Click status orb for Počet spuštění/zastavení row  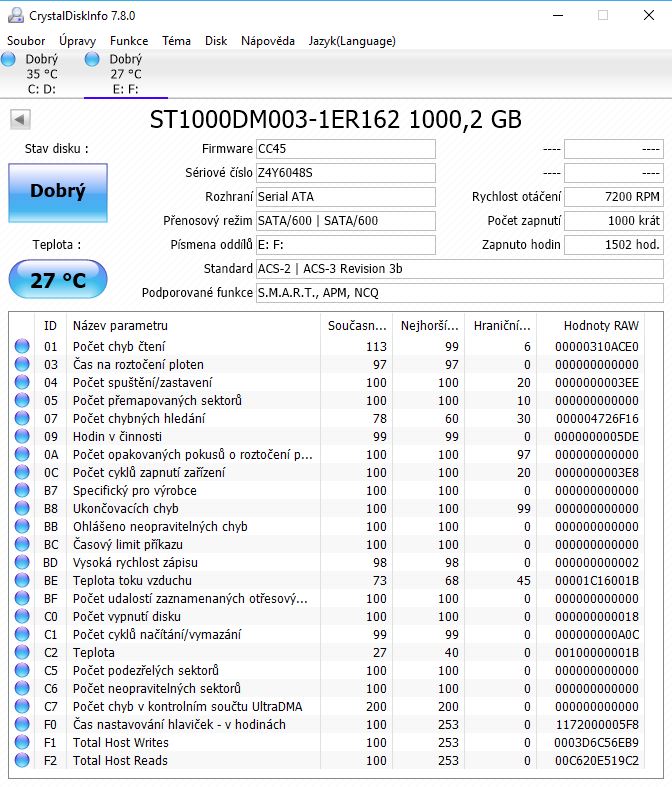point(22,382)
